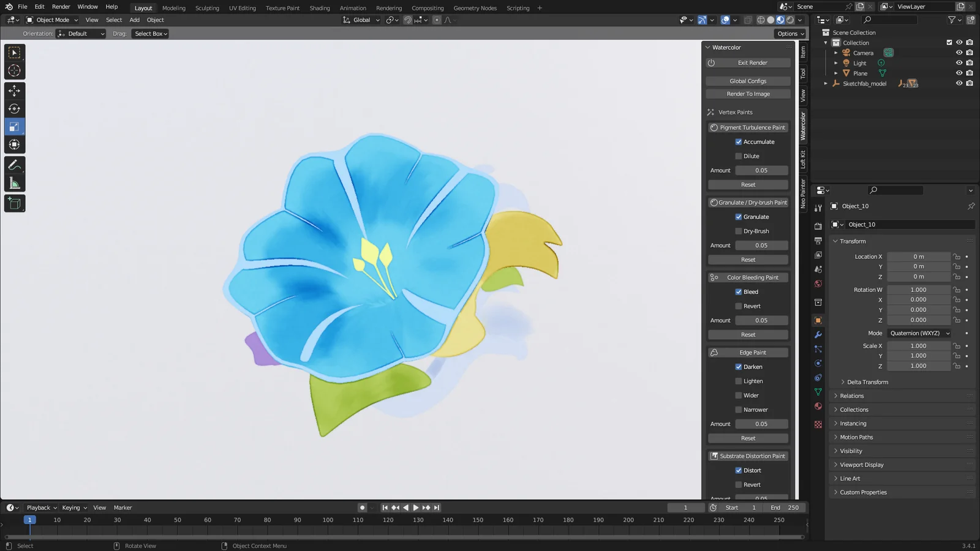Activate the Annotate tool
This screenshot has width=980, height=551.
coord(15,163)
